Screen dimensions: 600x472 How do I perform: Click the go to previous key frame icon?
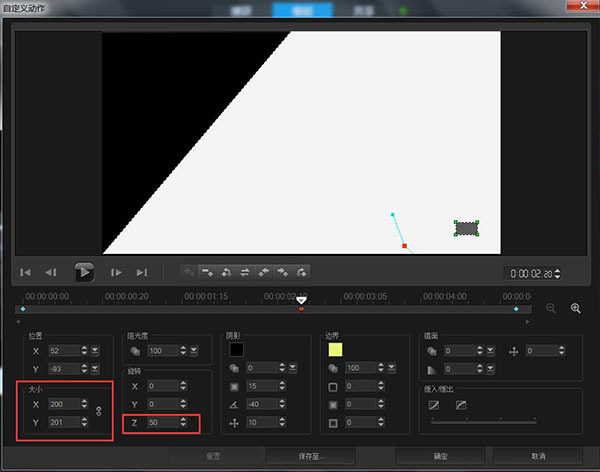tap(226, 273)
